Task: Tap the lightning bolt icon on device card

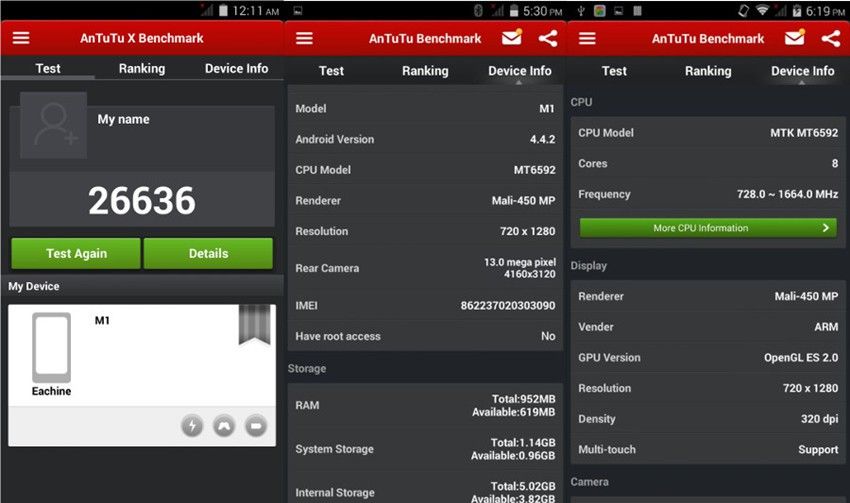Action: pos(192,426)
